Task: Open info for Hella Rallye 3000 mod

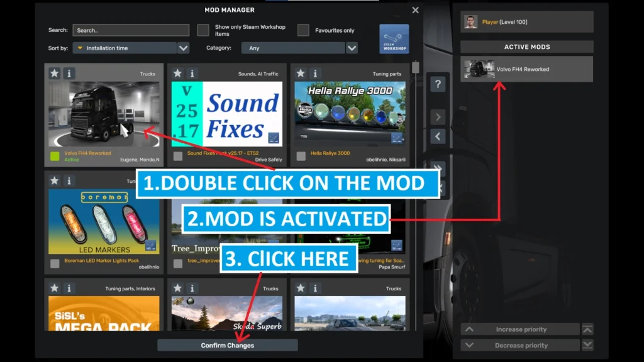Action: [x=315, y=74]
